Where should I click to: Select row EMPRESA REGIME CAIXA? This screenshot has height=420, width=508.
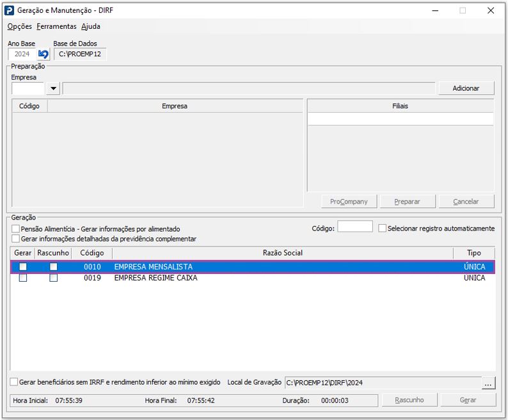(253, 278)
